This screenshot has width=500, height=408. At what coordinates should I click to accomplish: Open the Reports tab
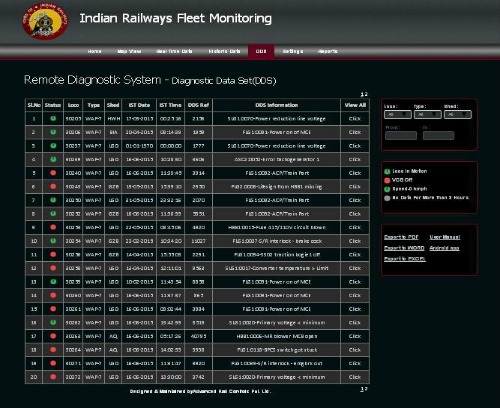click(328, 51)
